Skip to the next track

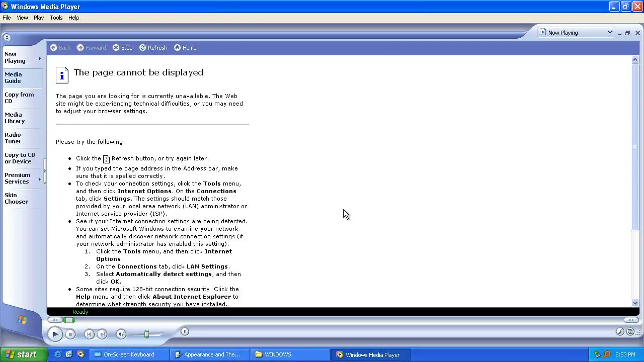[x=102, y=334]
